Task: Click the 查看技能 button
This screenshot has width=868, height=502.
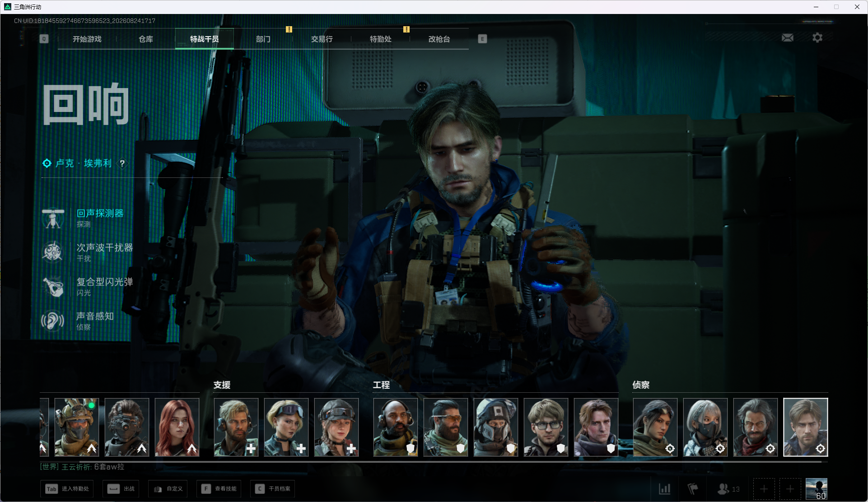Action: pos(219,489)
